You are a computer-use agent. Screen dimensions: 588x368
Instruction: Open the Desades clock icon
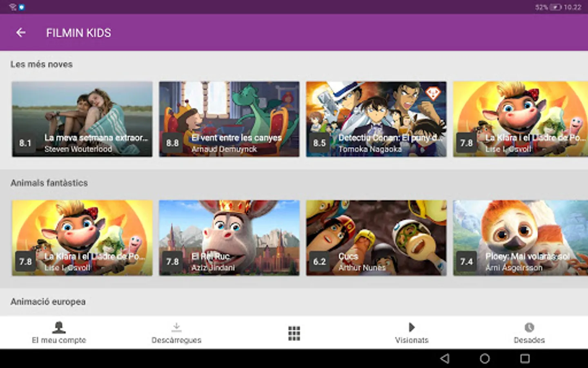[x=529, y=327]
